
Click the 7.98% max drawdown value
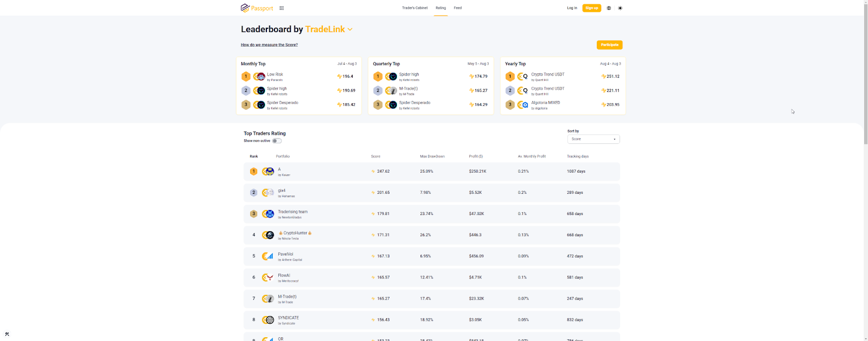(x=425, y=193)
